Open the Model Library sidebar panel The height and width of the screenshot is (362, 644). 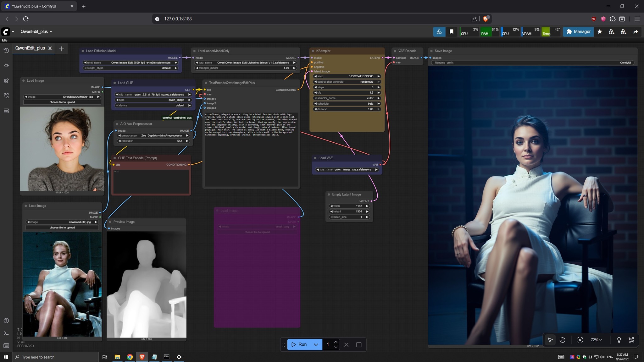click(6, 96)
